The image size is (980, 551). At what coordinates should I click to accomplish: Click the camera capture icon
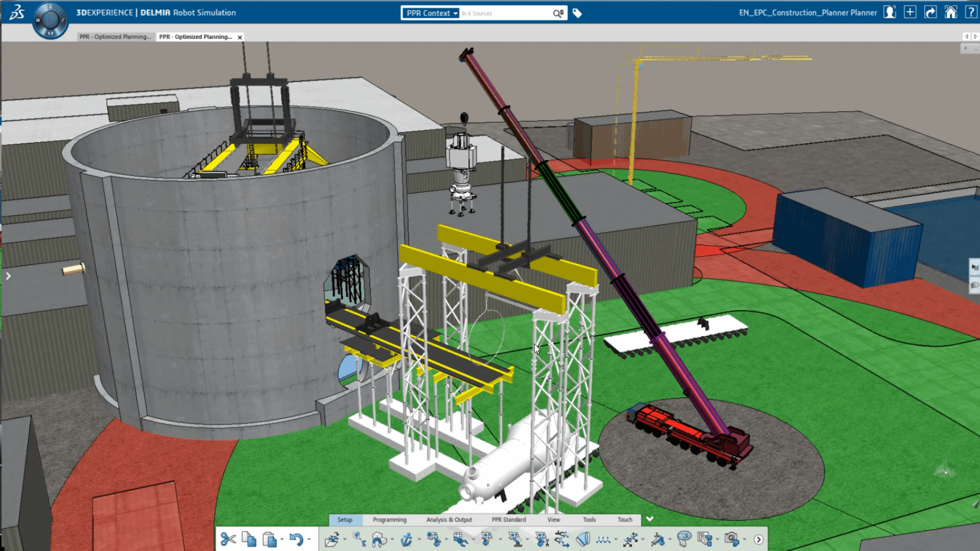tap(731, 539)
